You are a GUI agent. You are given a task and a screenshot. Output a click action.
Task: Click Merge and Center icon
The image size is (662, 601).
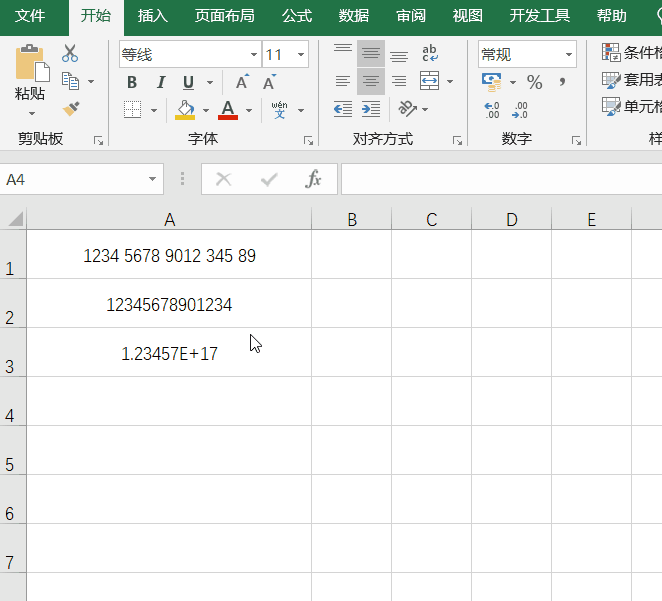(x=429, y=81)
